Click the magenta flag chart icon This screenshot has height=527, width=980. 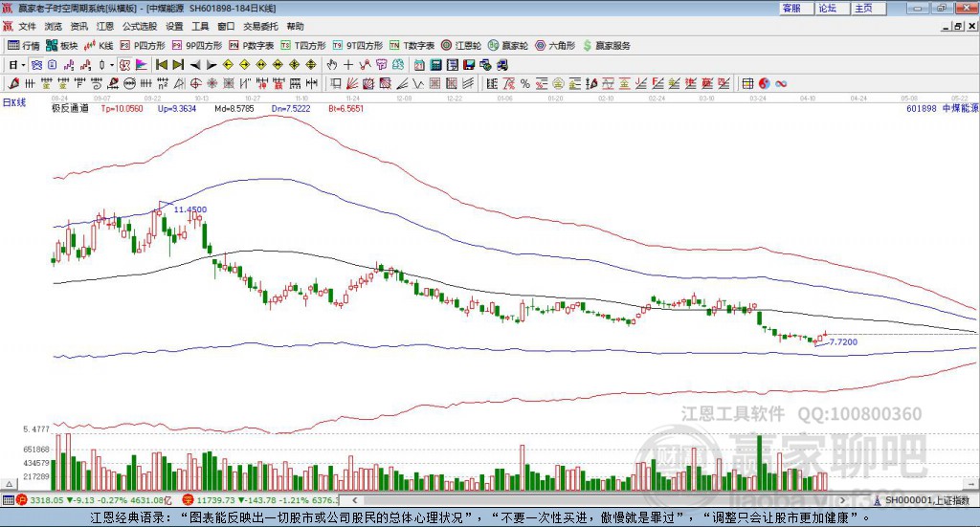142,64
